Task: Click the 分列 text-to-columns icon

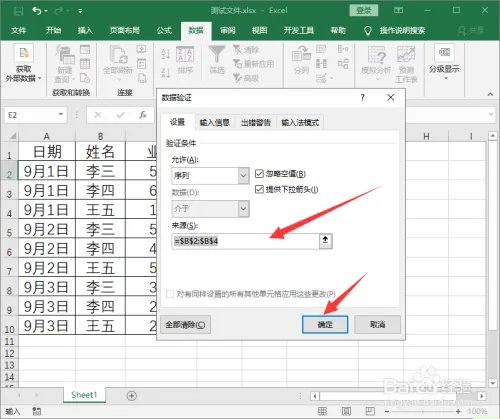Action: click(301, 55)
